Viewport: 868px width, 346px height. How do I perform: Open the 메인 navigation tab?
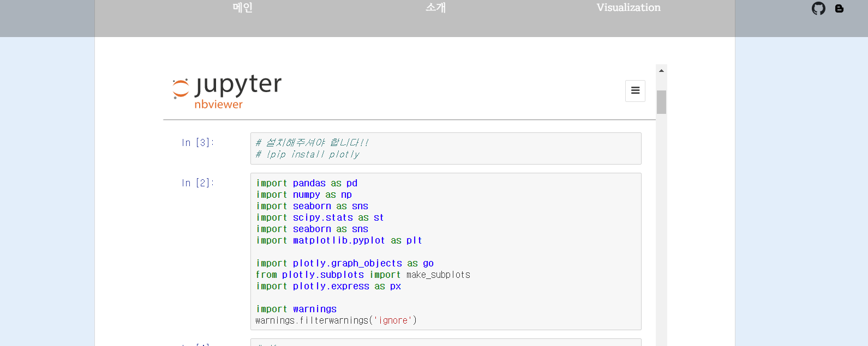pyautogui.click(x=243, y=8)
